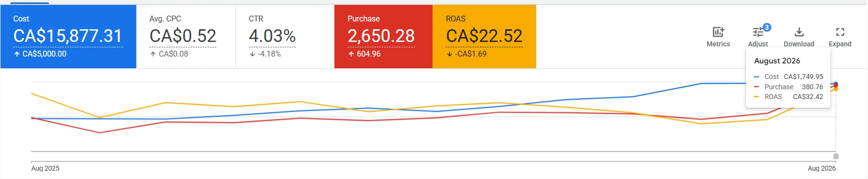Image resolution: width=868 pixels, height=179 pixels.
Task: Click the Avg. CPC change CA$0.08
Action: click(x=173, y=54)
